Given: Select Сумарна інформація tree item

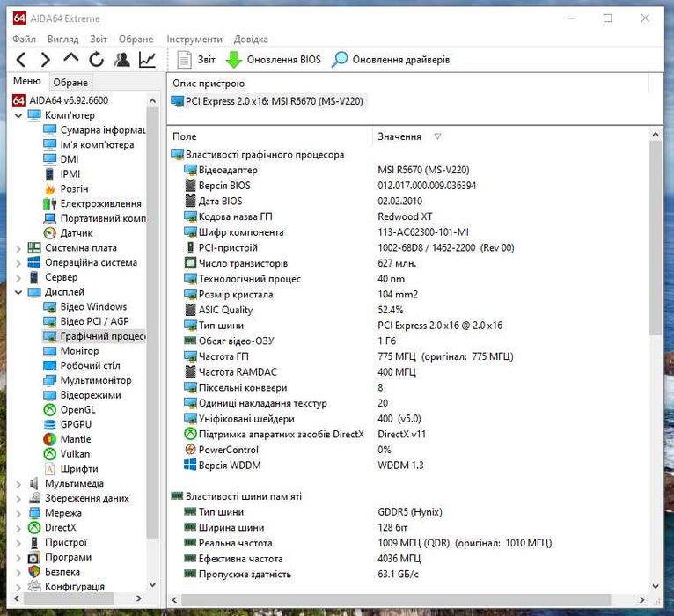Looking at the screenshot, I should 94,130.
